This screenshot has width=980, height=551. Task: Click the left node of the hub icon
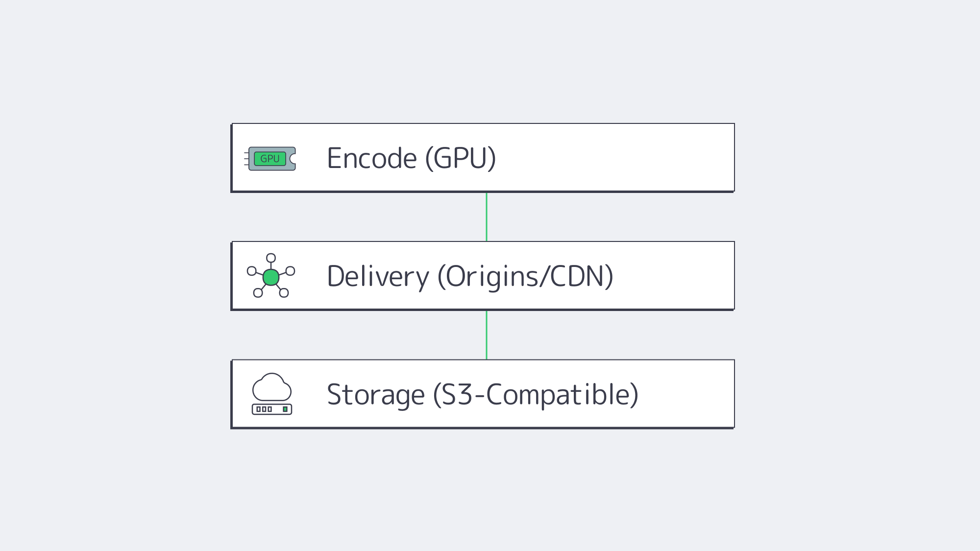(252, 271)
